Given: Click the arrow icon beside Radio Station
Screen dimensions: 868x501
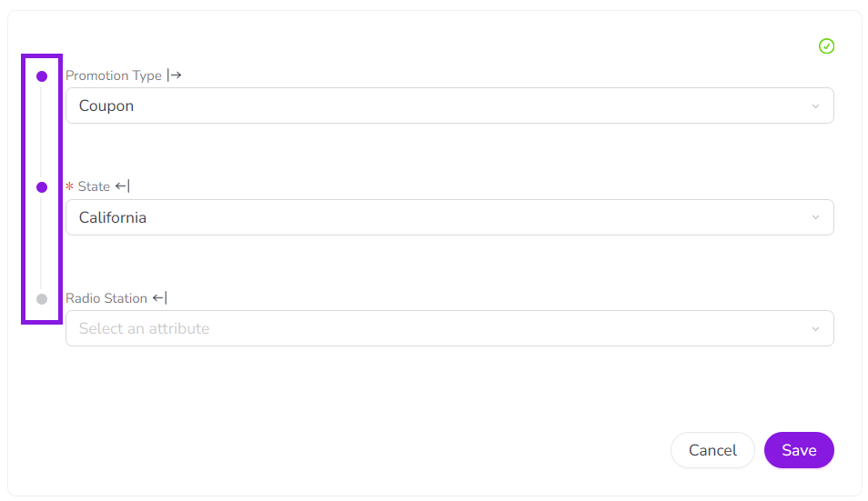Looking at the screenshot, I should pyautogui.click(x=159, y=297).
